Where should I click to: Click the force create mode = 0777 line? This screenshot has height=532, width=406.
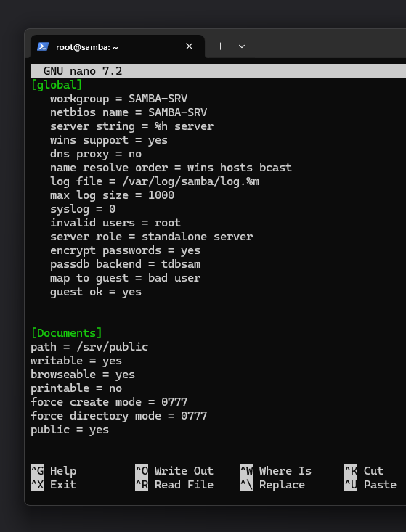109,402
